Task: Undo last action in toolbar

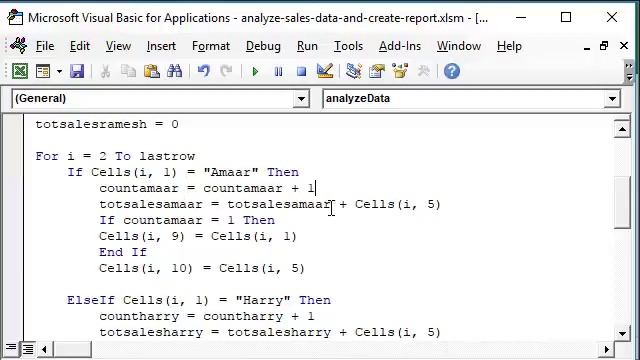Action: [203, 71]
